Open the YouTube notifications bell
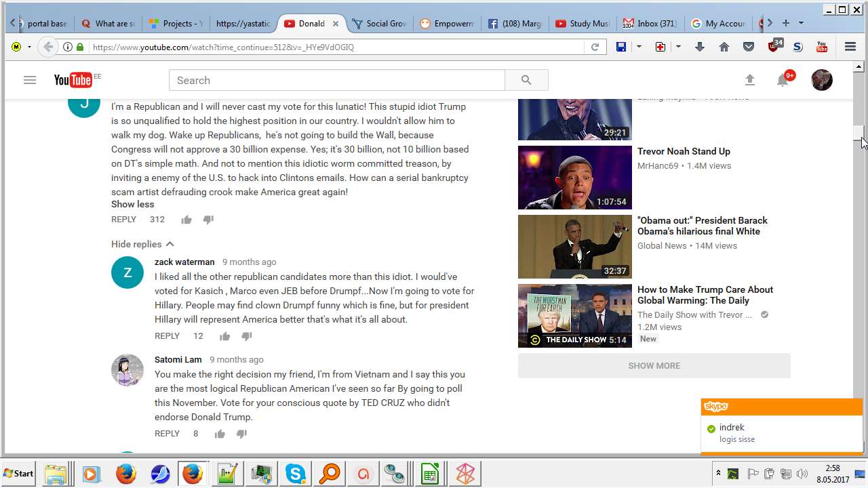This screenshot has height=488, width=868. (x=783, y=80)
